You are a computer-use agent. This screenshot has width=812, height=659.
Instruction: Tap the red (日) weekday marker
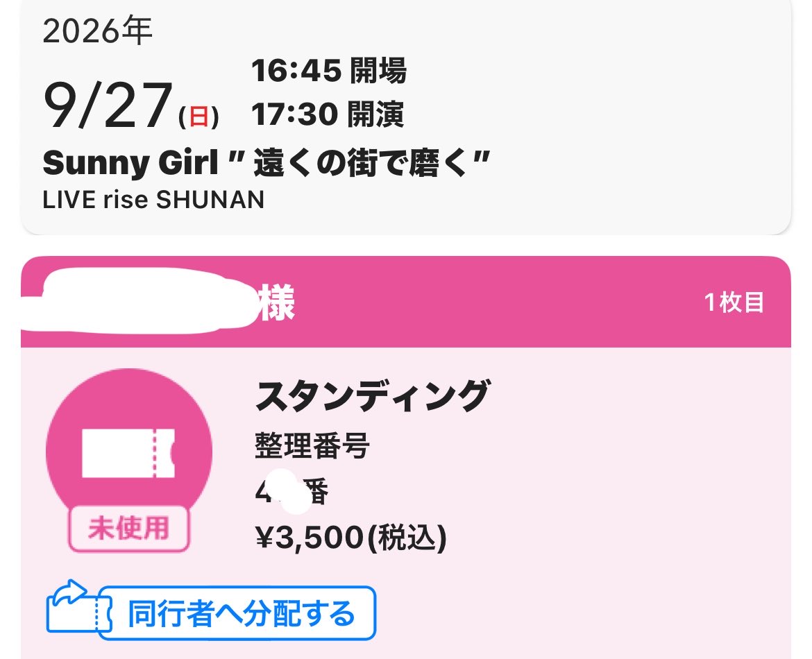(x=199, y=117)
